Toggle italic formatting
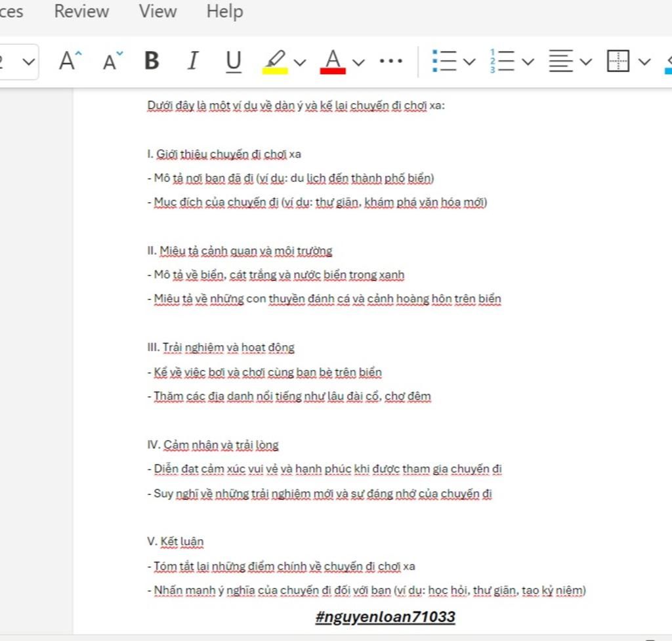This screenshot has height=641, width=672. [193, 61]
